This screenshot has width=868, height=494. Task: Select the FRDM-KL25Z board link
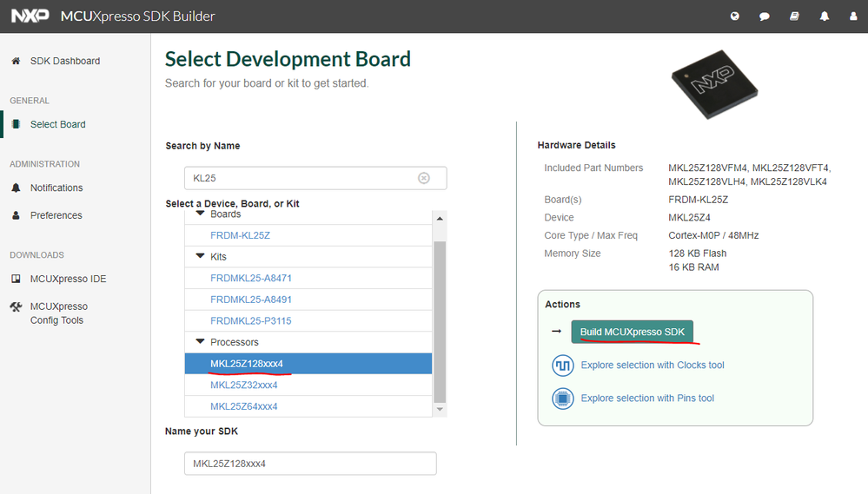tap(240, 235)
